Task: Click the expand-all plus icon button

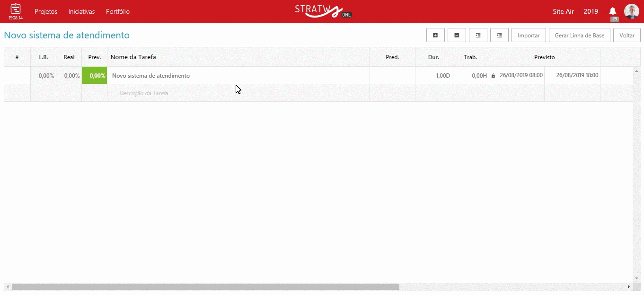Action: (x=435, y=36)
